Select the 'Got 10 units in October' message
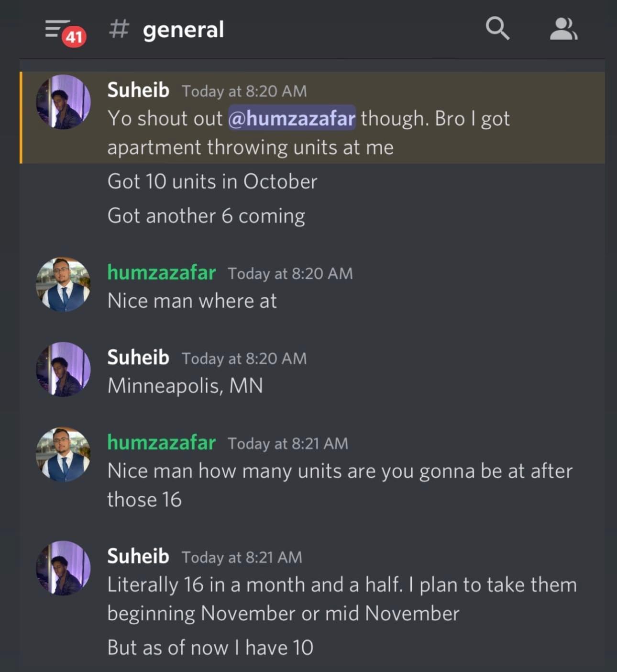 click(x=212, y=182)
